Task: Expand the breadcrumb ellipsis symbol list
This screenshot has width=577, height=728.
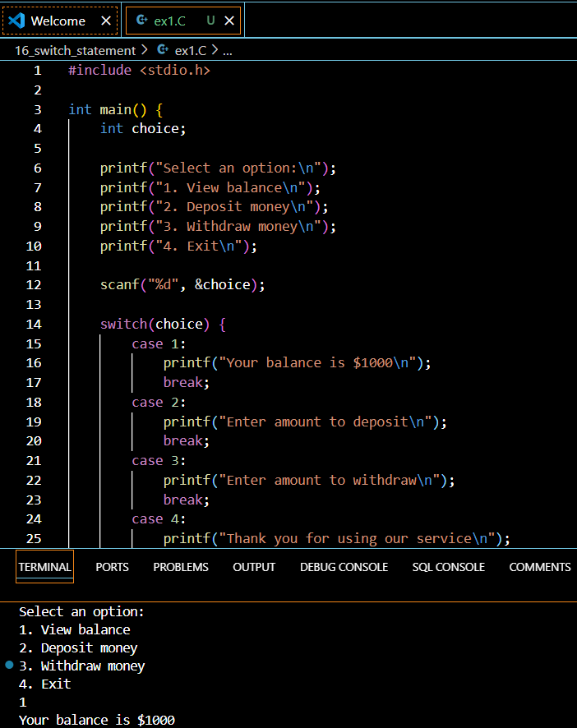Action: (x=228, y=50)
